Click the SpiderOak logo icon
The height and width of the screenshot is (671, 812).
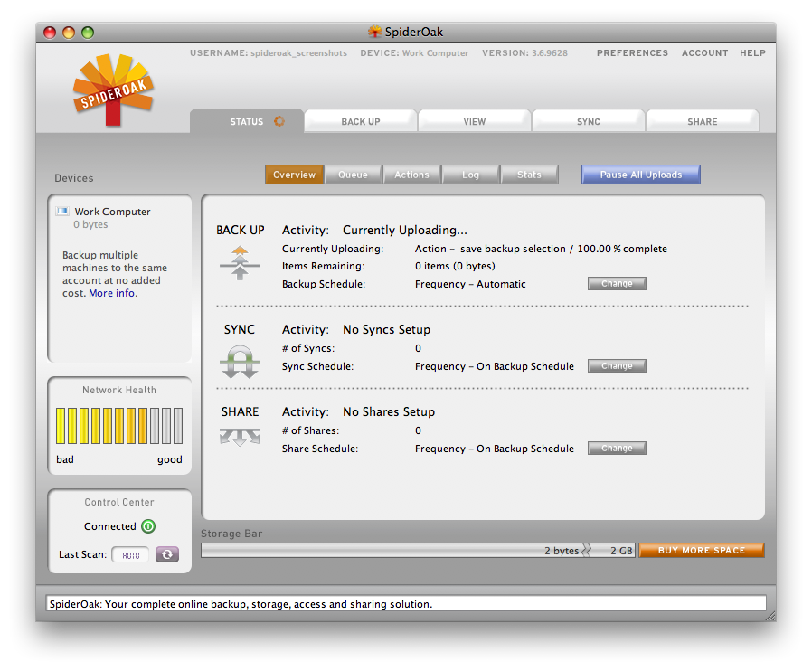pyautogui.click(x=113, y=90)
